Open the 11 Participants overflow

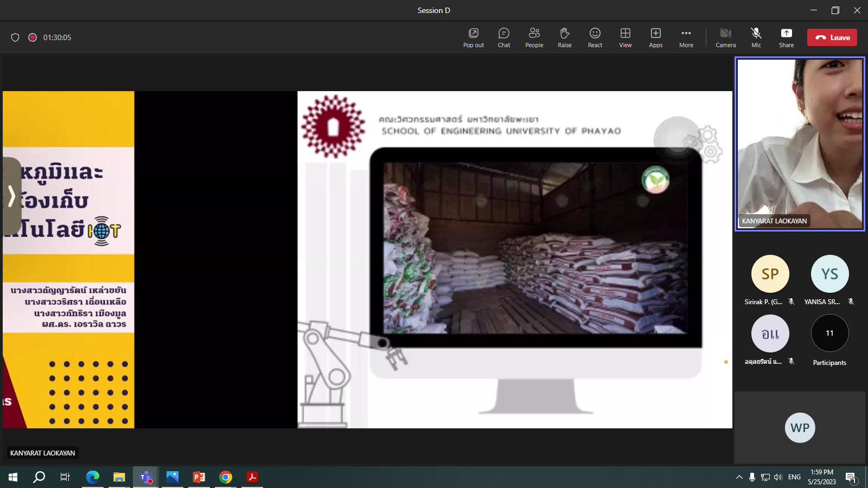pyautogui.click(x=829, y=333)
